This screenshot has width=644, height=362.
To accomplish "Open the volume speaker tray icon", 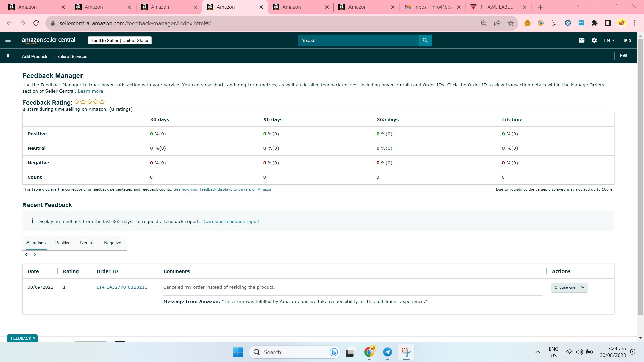I will [x=579, y=352].
